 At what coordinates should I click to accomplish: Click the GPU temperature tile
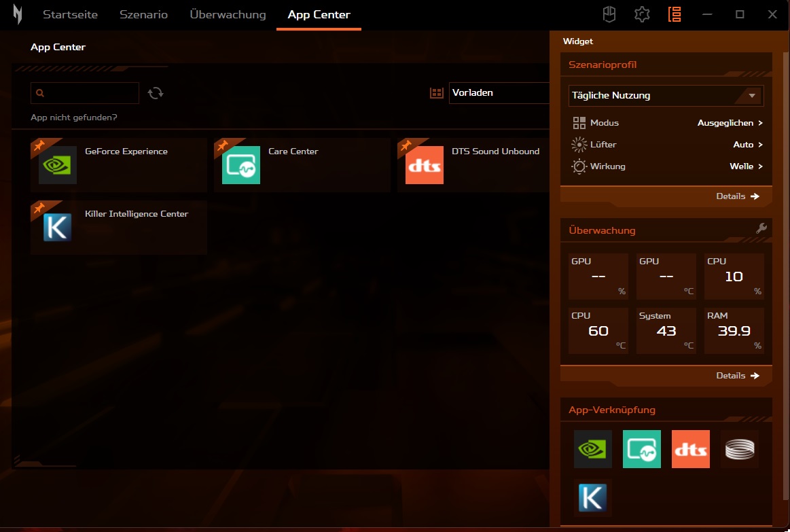tap(666, 277)
